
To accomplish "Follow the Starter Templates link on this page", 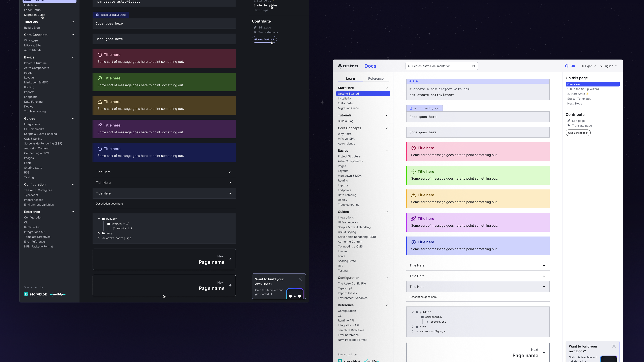I will pyautogui.click(x=579, y=99).
